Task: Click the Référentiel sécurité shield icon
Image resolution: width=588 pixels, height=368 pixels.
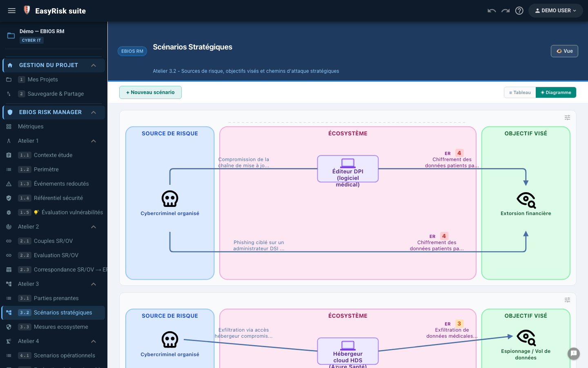Action: tap(9, 198)
